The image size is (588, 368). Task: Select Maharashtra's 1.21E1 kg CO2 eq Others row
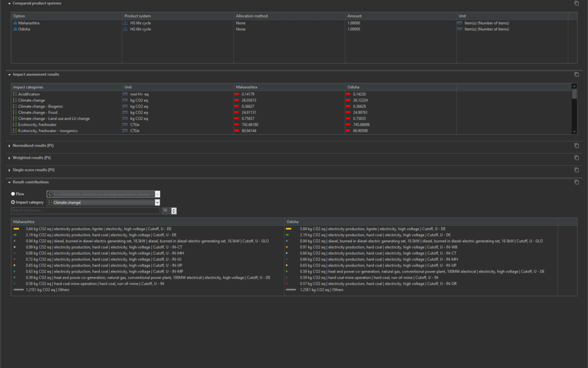point(148,290)
